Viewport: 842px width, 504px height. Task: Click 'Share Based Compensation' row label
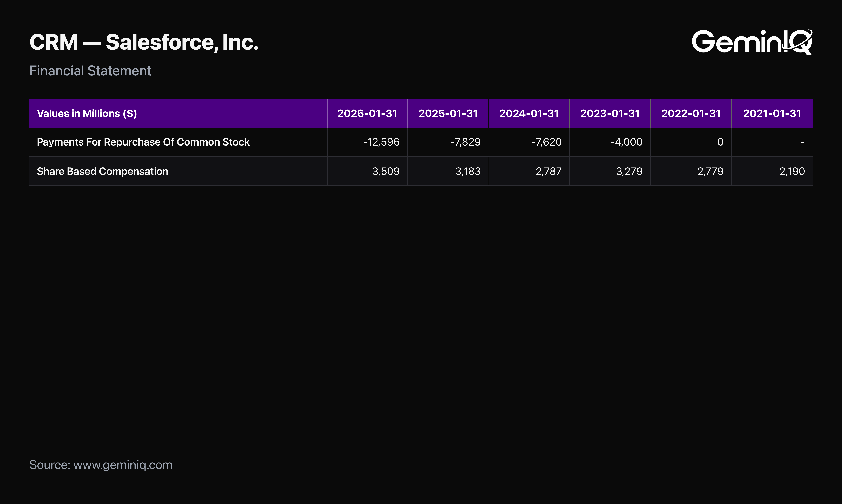click(102, 171)
